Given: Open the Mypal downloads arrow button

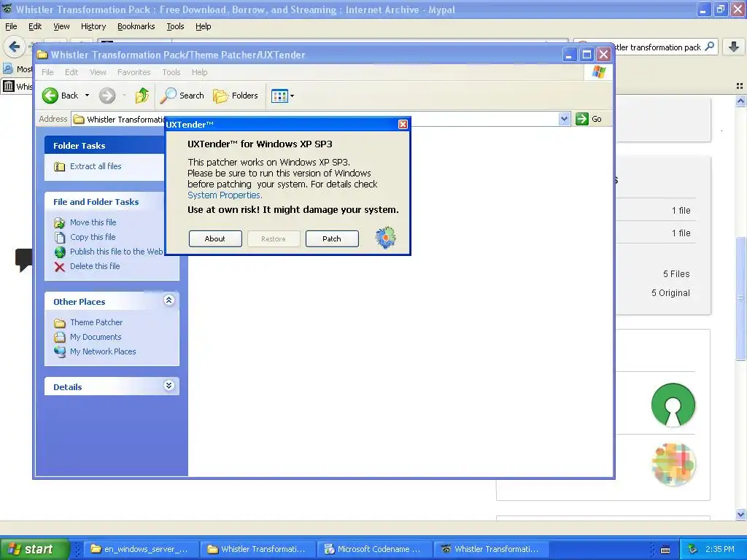Looking at the screenshot, I should coord(734,47).
